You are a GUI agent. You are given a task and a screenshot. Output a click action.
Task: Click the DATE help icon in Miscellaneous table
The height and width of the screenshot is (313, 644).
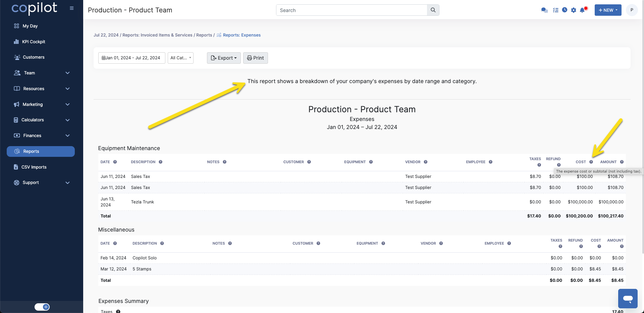pyautogui.click(x=115, y=243)
